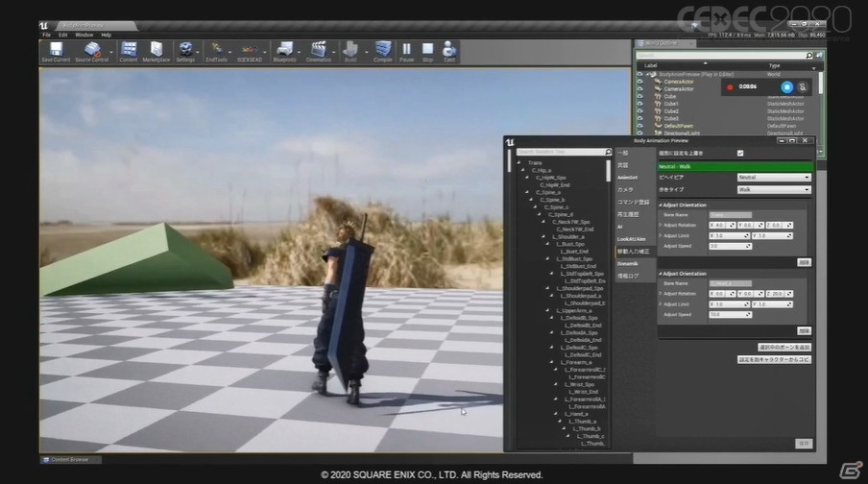Screen dimensions: 868x484
Task: Open the Blueprints toolbar icon
Action: pos(284,52)
